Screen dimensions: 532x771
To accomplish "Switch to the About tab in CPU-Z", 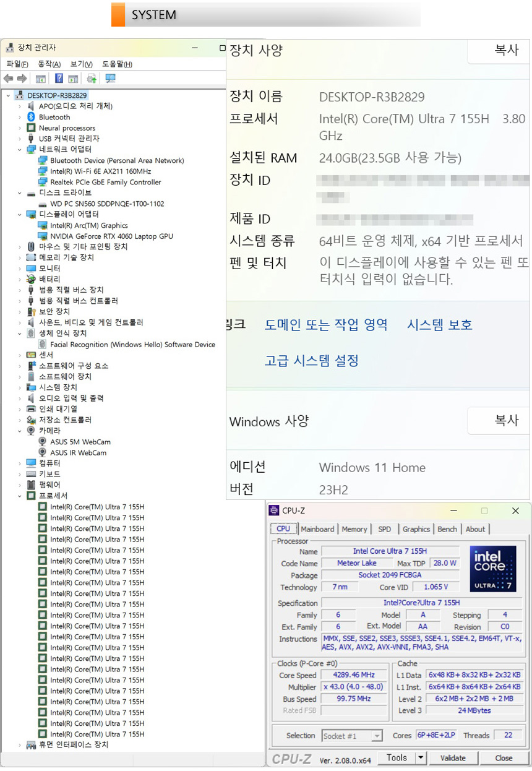I will [475, 529].
